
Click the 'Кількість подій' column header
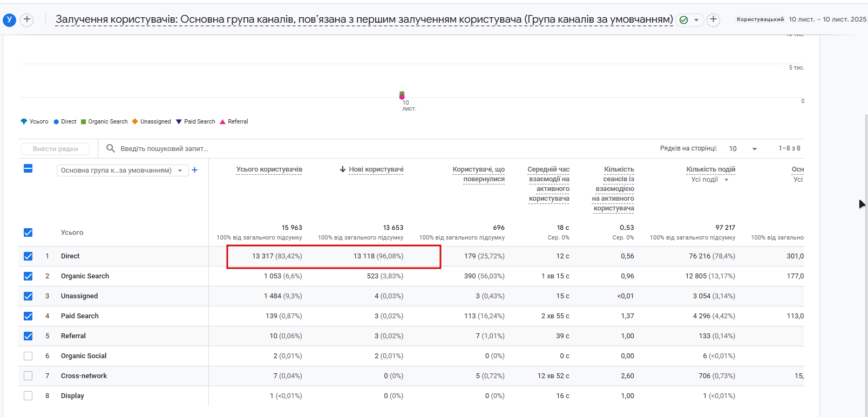click(711, 169)
